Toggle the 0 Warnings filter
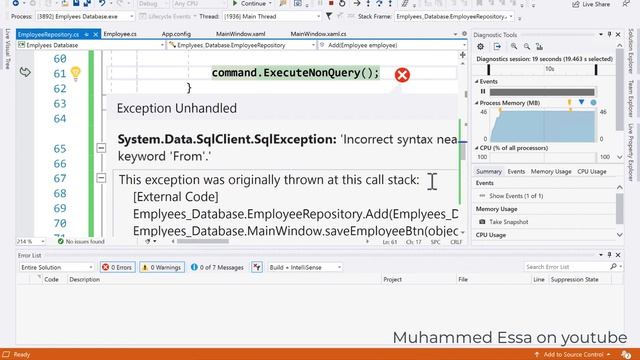 click(162, 267)
